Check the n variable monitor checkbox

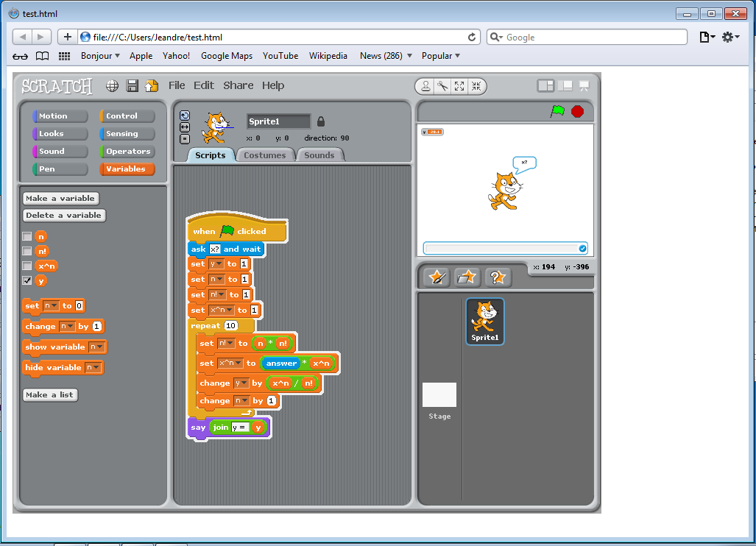coord(27,236)
